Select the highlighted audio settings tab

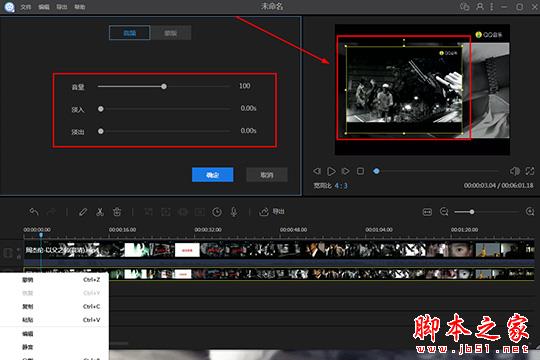(129, 33)
